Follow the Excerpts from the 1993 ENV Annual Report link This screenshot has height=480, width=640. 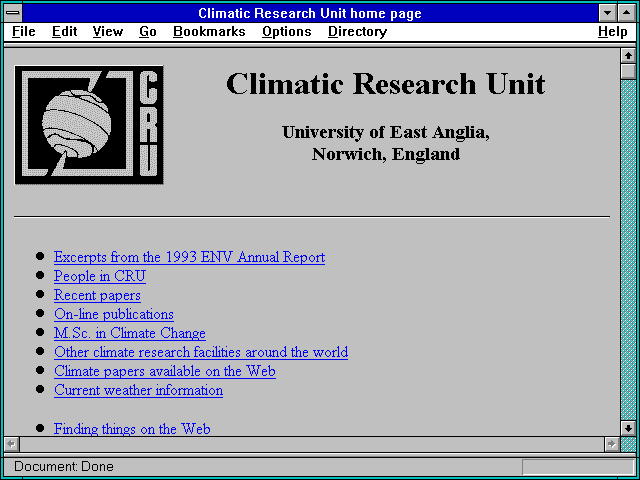189,257
